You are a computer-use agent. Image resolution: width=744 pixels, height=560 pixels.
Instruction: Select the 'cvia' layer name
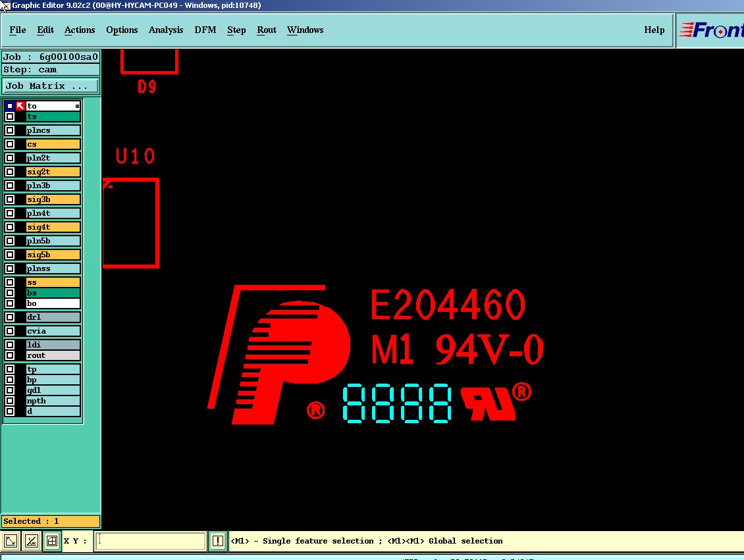[x=53, y=330]
